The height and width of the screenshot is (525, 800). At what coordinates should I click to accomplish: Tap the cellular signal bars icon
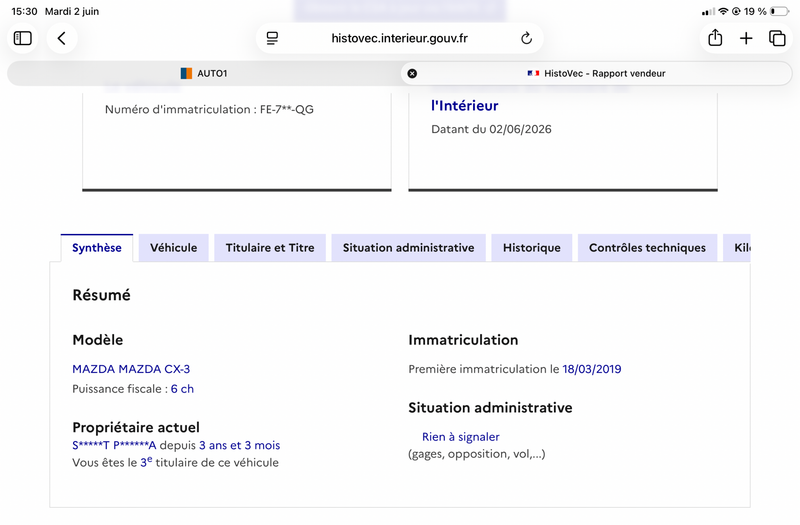[x=708, y=11]
